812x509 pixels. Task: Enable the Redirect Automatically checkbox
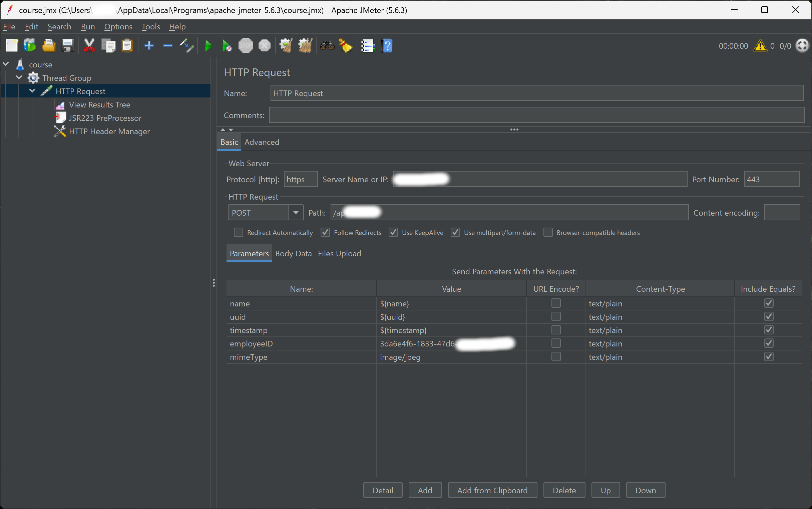point(238,233)
